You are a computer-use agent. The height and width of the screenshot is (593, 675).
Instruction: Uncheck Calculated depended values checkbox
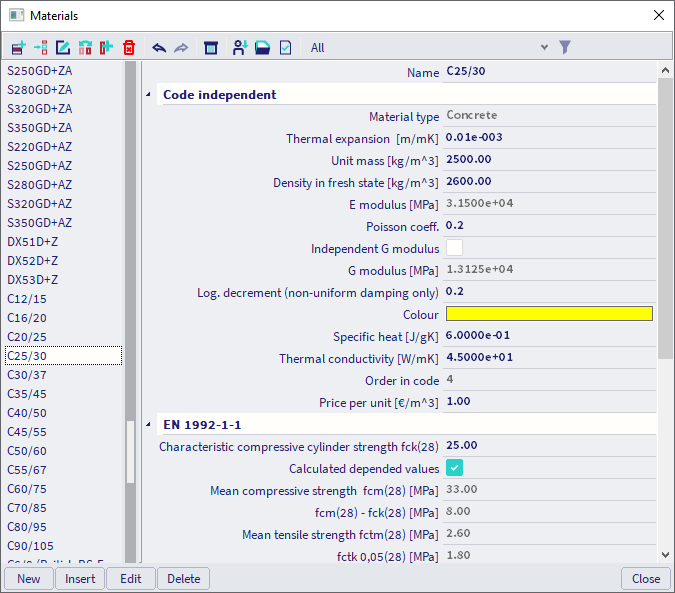(454, 468)
